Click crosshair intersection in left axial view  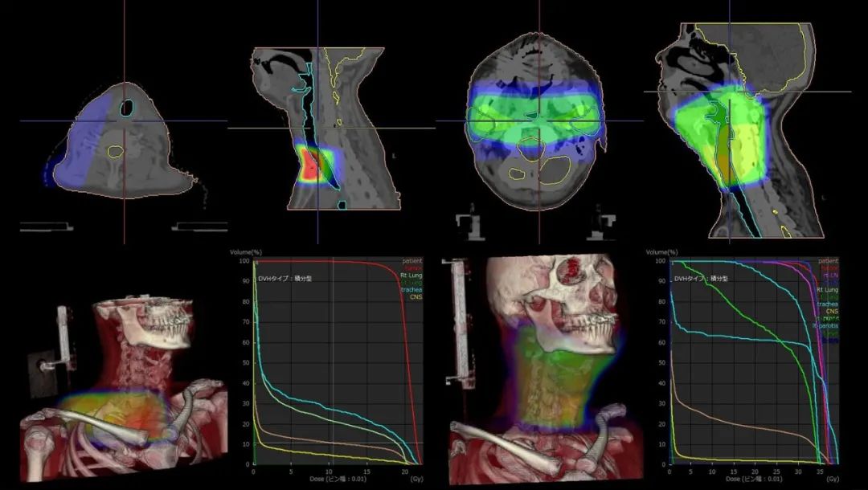click(x=125, y=121)
